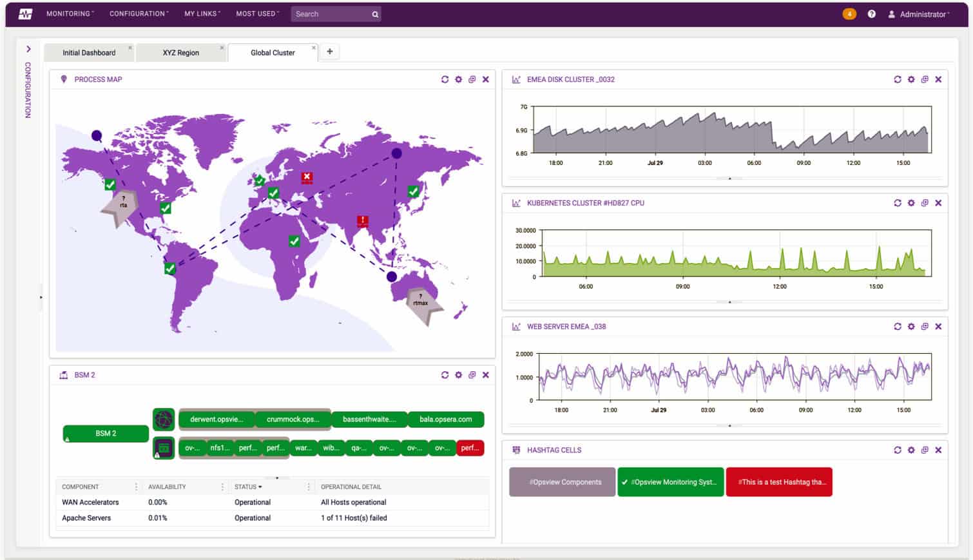Open the Most Used menu
Viewport: 973px width, 560px height.
click(x=257, y=14)
